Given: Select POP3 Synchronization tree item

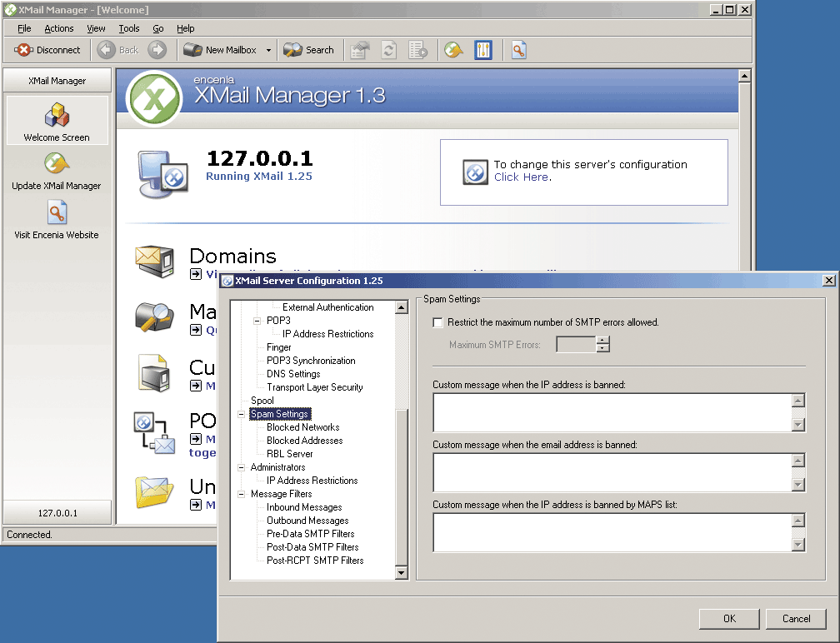Looking at the screenshot, I should pos(311,361).
